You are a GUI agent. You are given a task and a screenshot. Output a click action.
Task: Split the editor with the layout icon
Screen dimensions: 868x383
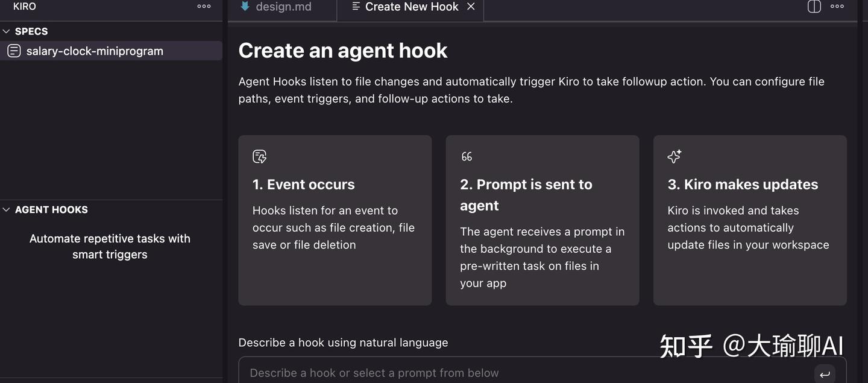(x=814, y=7)
